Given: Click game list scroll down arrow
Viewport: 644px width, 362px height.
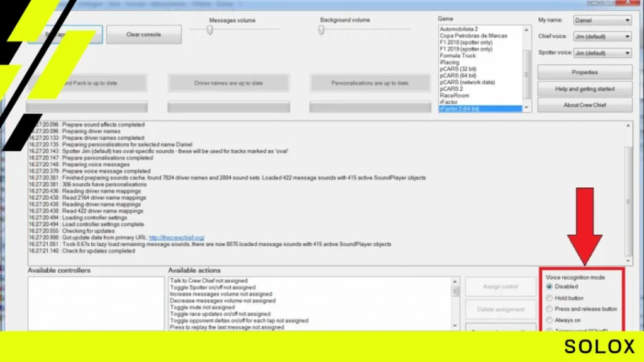Looking at the screenshot, I should pyautogui.click(x=526, y=107).
